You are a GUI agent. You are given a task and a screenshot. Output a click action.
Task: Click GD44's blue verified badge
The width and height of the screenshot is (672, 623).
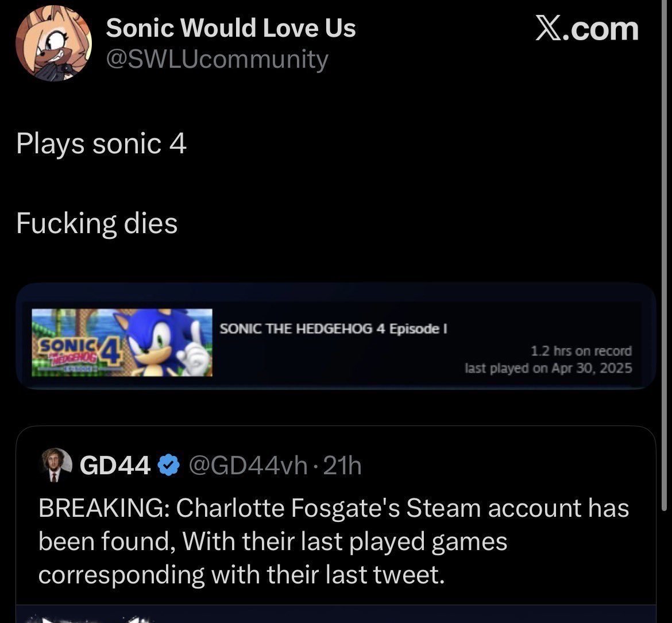click(169, 466)
